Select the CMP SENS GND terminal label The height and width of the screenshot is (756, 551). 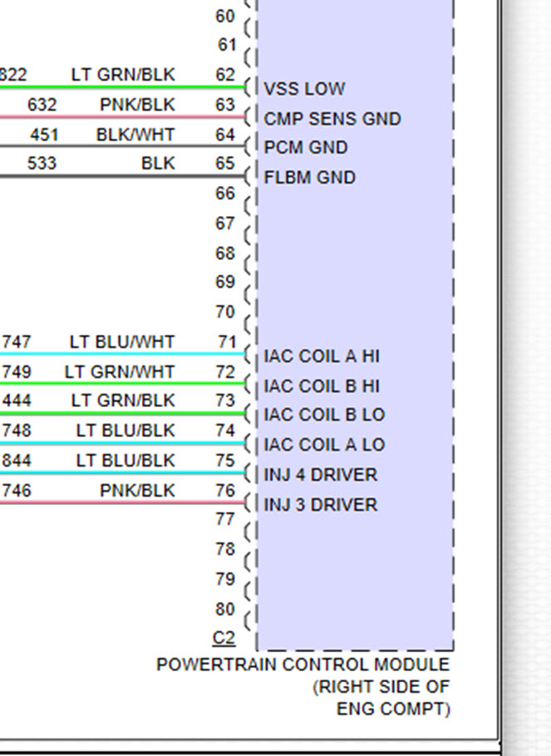coord(332,119)
